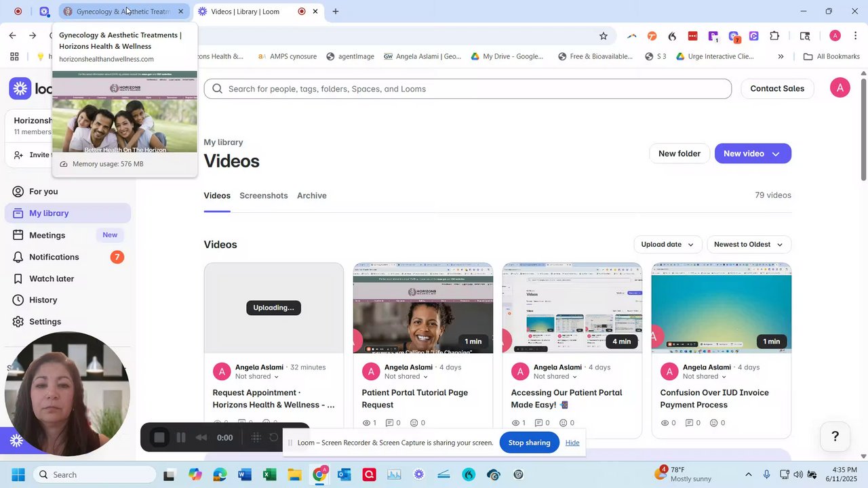The image size is (868, 488).
Task: Open Microsoft Word from the taskbar
Action: 245,474
